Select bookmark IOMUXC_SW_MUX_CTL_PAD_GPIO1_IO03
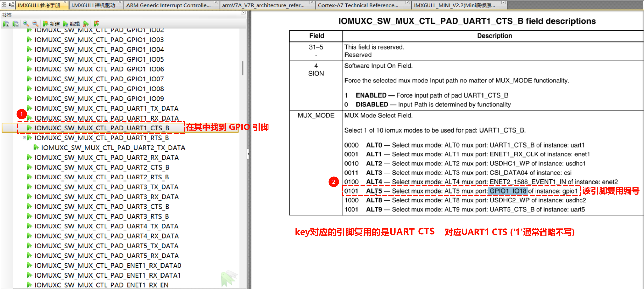 pos(99,40)
